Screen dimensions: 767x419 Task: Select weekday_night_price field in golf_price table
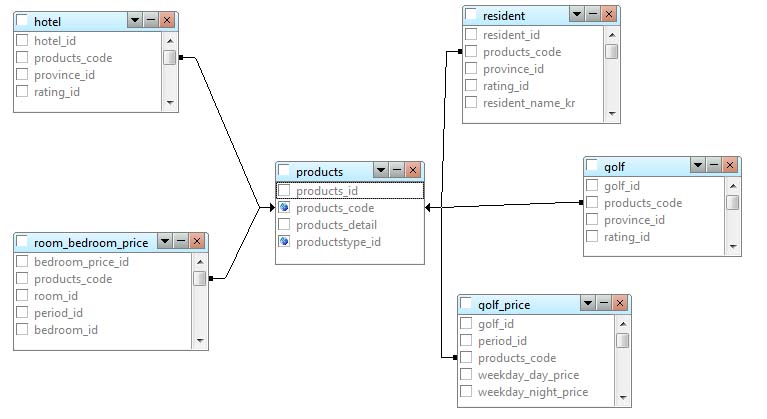pos(533,392)
